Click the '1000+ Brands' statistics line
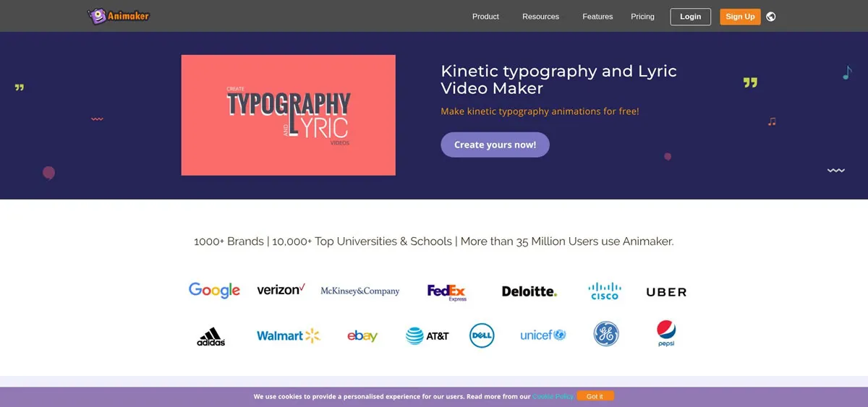868x407 pixels. click(x=433, y=241)
